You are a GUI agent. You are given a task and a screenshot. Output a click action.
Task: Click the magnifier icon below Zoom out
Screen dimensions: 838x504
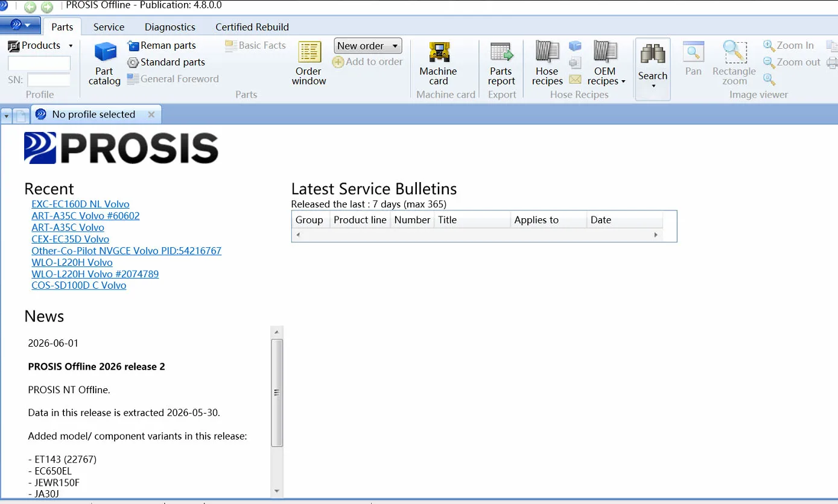point(769,79)
